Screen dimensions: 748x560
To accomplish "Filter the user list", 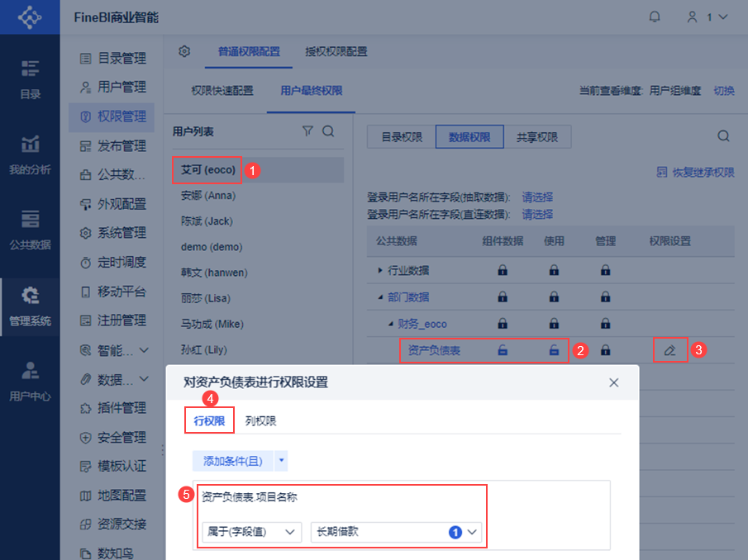I will [x=307, y=131].
